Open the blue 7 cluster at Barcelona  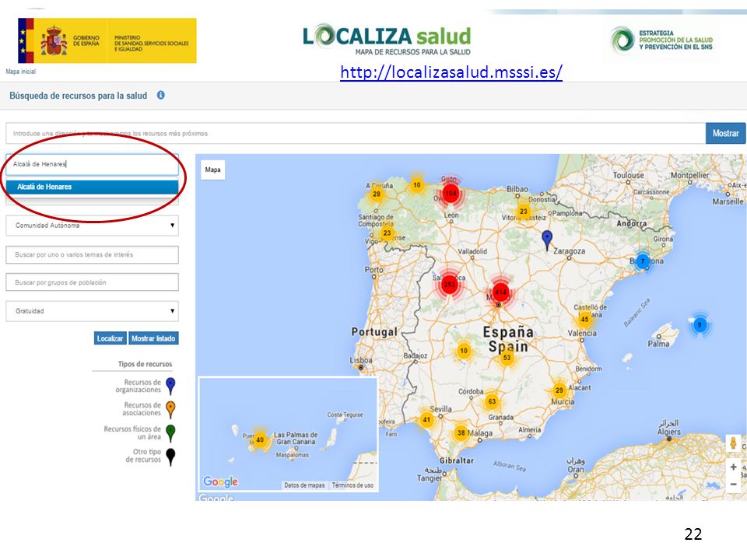tap(642, 261)
